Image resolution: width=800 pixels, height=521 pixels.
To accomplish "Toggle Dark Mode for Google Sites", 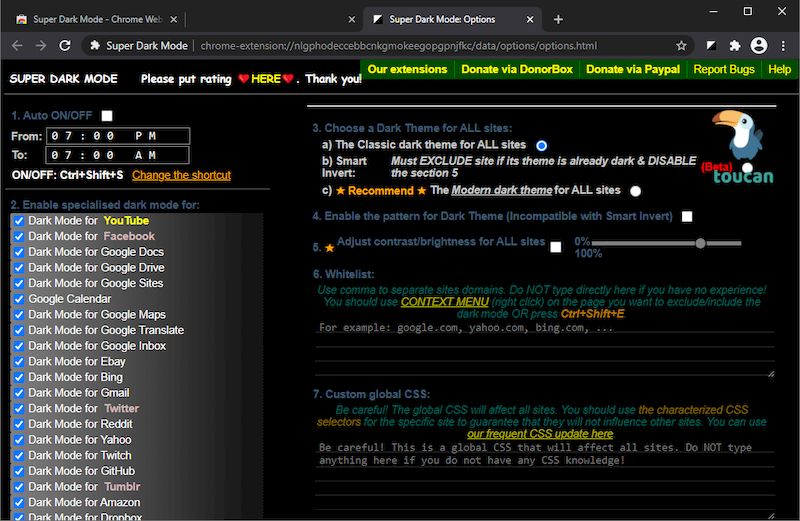I will 19,284.
